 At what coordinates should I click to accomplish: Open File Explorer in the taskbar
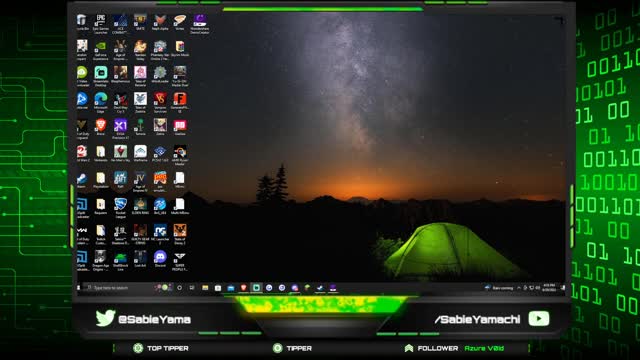(x=205, y=288)
